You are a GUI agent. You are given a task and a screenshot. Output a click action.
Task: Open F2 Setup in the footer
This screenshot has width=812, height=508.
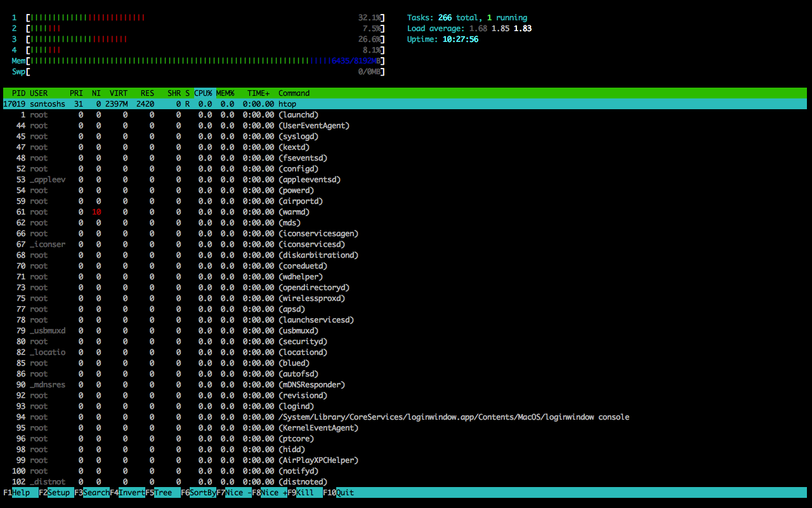56,493
